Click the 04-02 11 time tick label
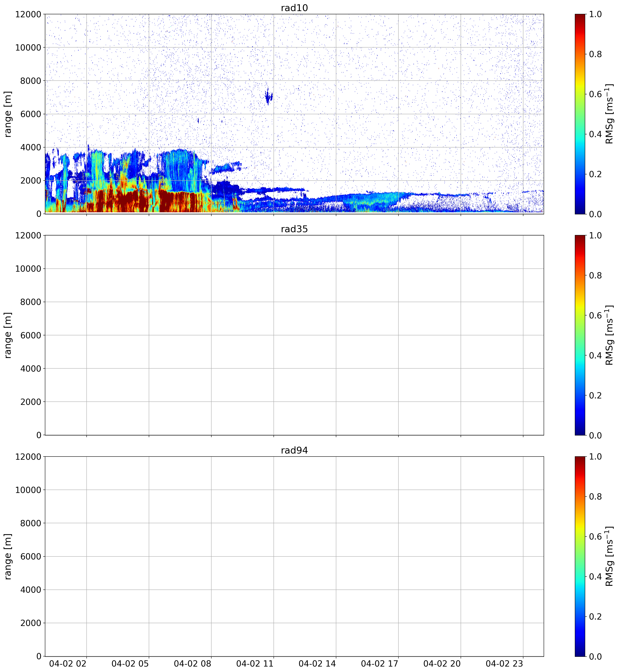Viewport: 619px width, 672px height. (x=255, y=664)
